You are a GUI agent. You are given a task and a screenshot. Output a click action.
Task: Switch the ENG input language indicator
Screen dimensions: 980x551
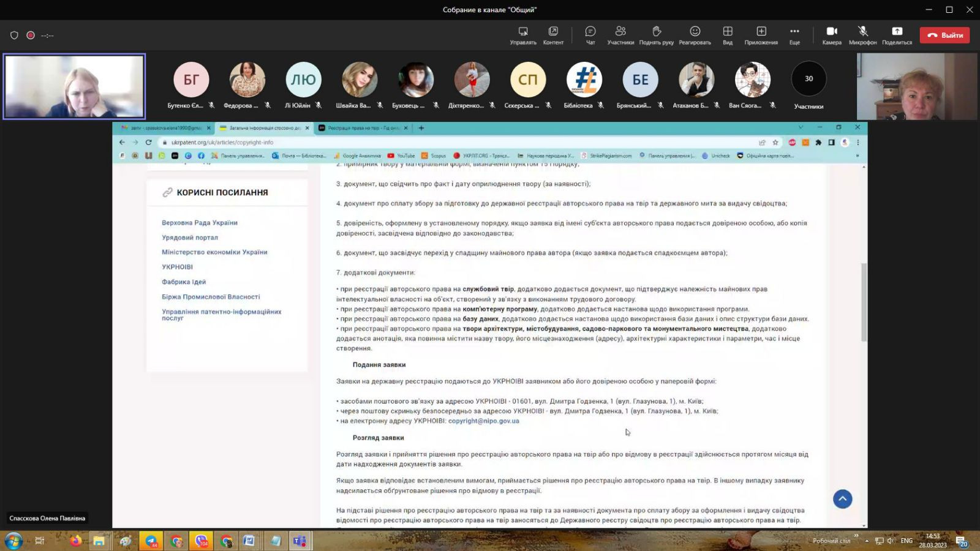click(907, 541)
